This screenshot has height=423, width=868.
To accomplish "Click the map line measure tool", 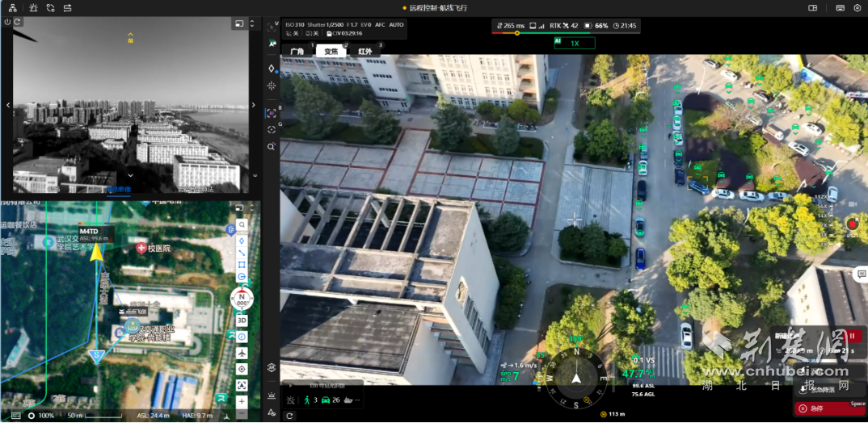I will (242, 252).
